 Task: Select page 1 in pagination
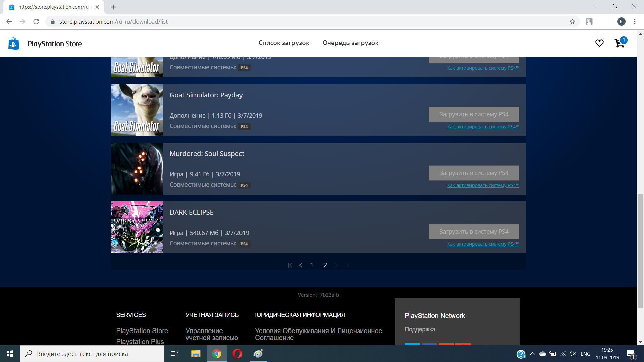pos(312,265)
